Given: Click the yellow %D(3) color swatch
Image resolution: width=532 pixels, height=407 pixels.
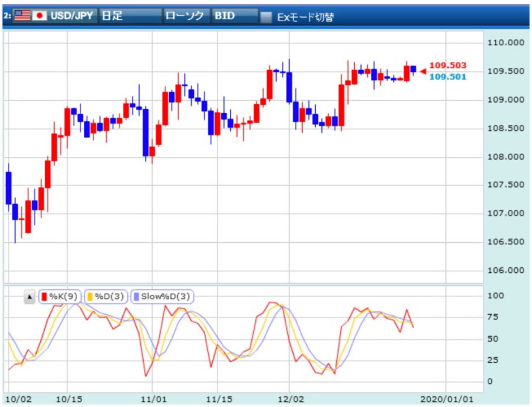Looking at the screenshot, I should (90, 297).
